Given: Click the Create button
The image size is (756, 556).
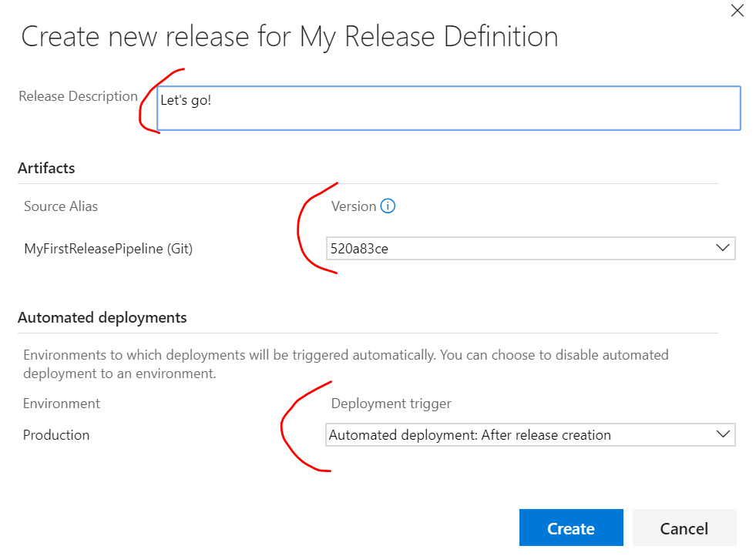Looking at the screenshot, I should pyautogui.click(x=570, y=528).
